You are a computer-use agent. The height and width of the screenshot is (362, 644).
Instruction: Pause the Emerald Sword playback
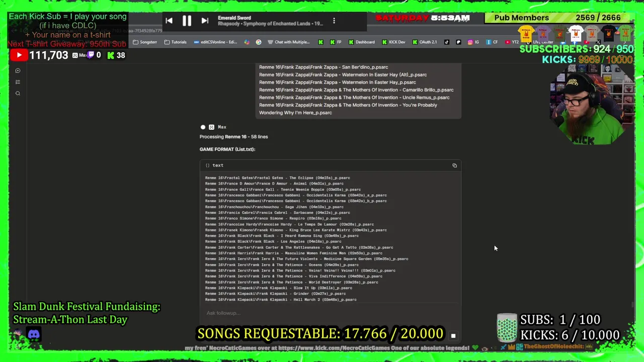click(x=187, y=21)
